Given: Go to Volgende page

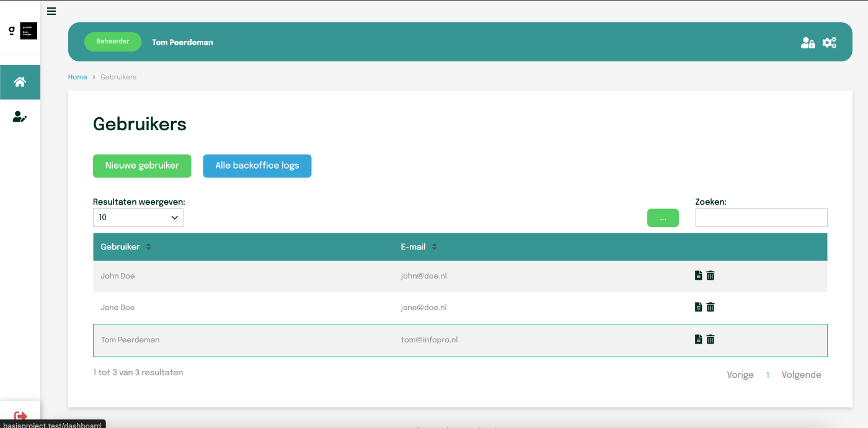Looking at the screenshot, I should click(x=801, y=375).
